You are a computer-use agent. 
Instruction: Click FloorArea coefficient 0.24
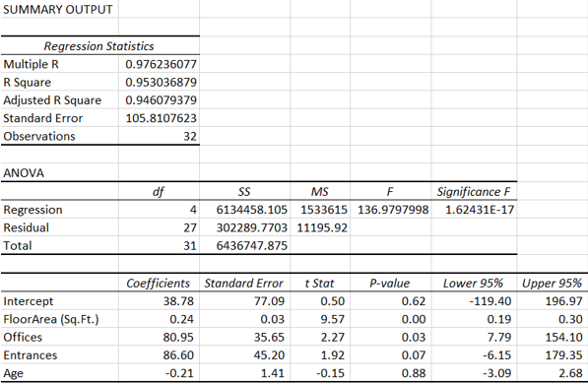181,319
